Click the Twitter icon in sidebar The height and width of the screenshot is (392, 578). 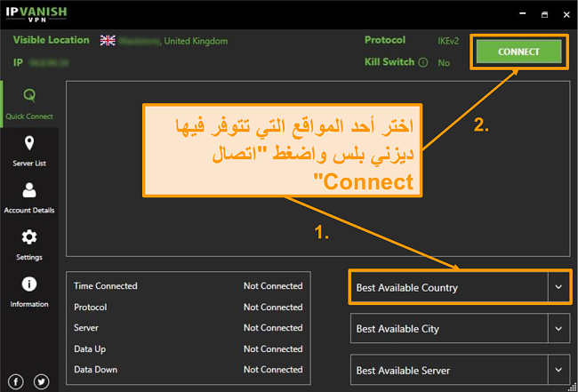click(x=41, y=381)
